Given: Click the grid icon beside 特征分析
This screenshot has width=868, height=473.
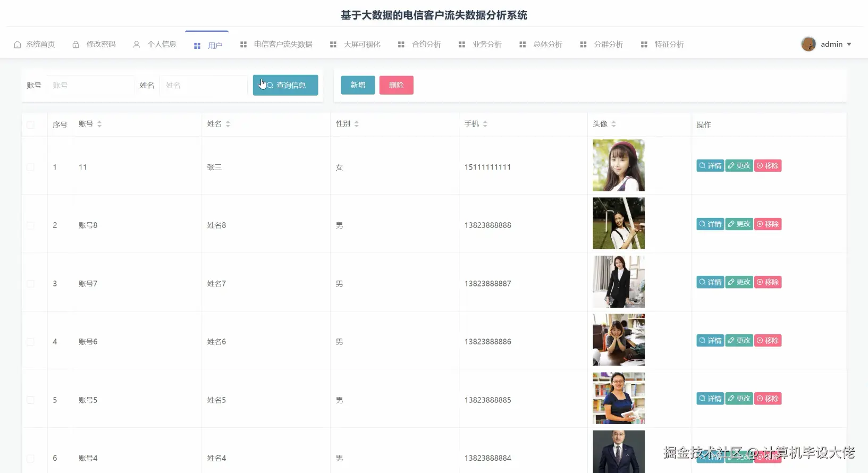Looking at the screenshot, I should [x=644, y=45].
